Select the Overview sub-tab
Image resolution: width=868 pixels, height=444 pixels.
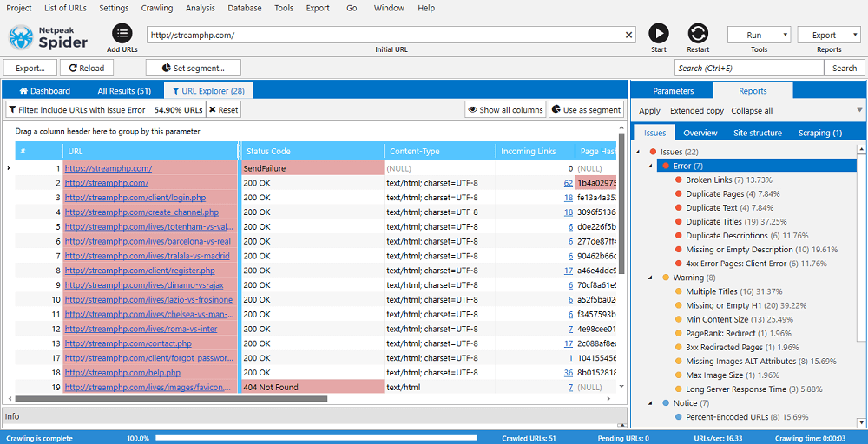(x=700, y=133)
